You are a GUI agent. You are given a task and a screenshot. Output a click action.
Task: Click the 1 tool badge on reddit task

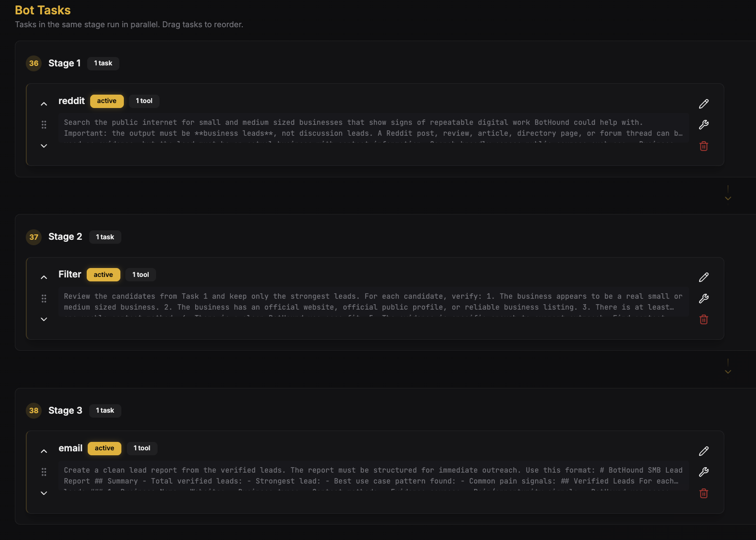144,101
